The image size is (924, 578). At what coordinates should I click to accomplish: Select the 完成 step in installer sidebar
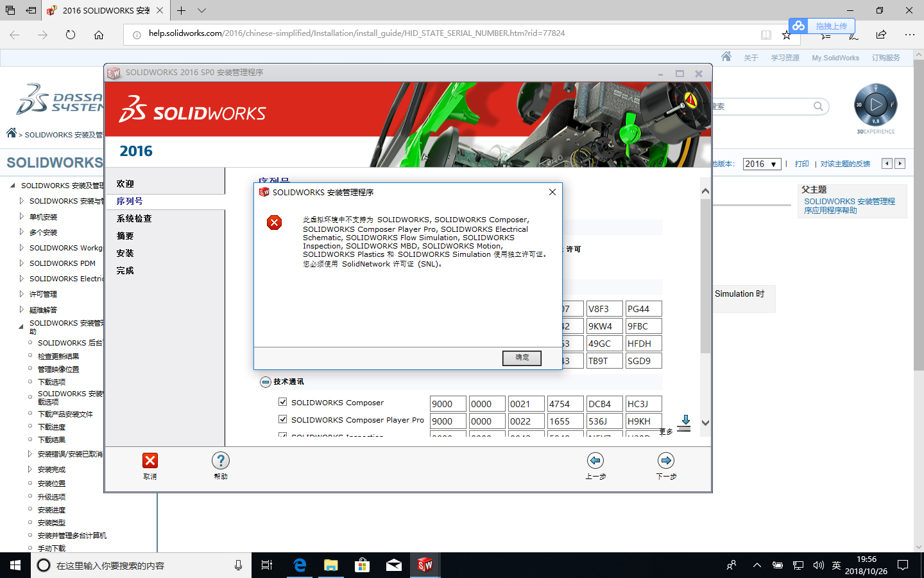125,270
